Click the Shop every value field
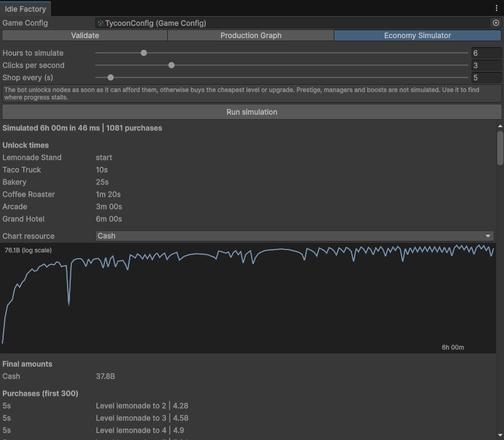The width and height of the screenshot is (504, 440). [x=486, y=77]
